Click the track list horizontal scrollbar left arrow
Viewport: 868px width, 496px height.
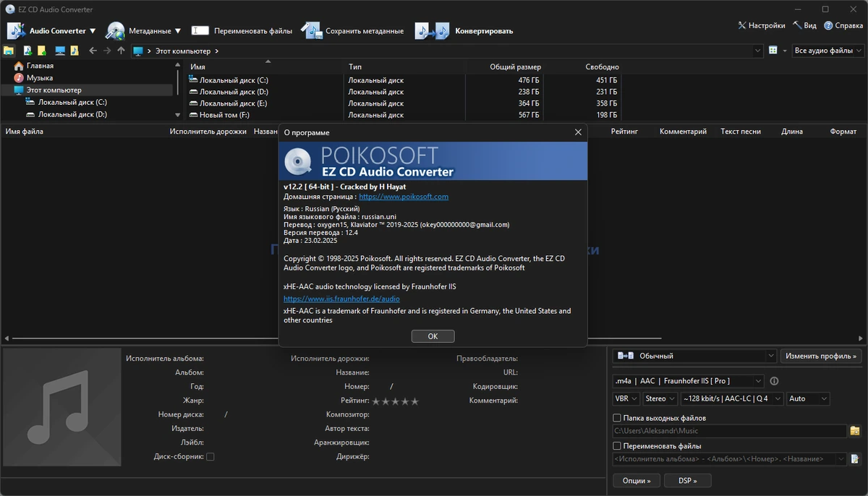pyautogui.click(x=6, y=338)
